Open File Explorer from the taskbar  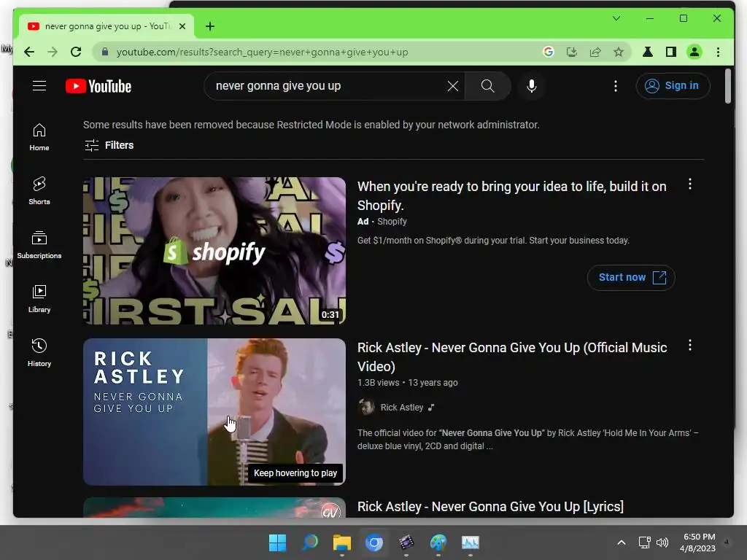tap(341, 542)
